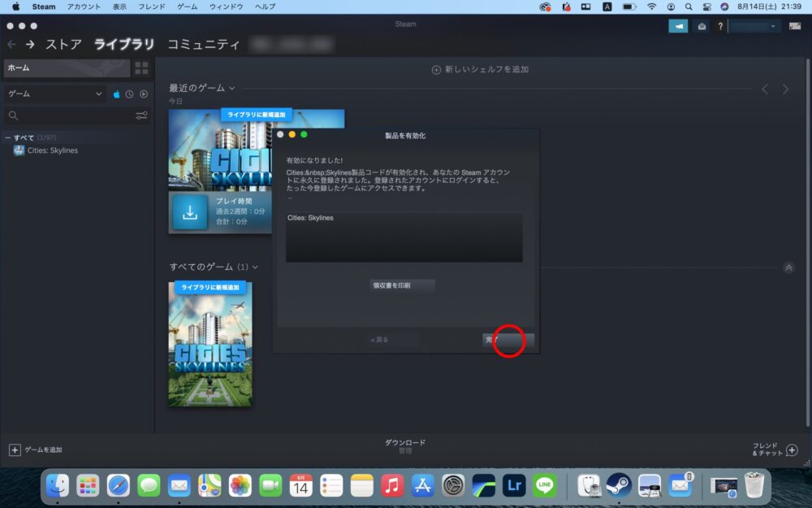Click the Wi-Fi status icon
Image resolution: width=812 pixels, height=508 pixels.
tap(651, 7)
